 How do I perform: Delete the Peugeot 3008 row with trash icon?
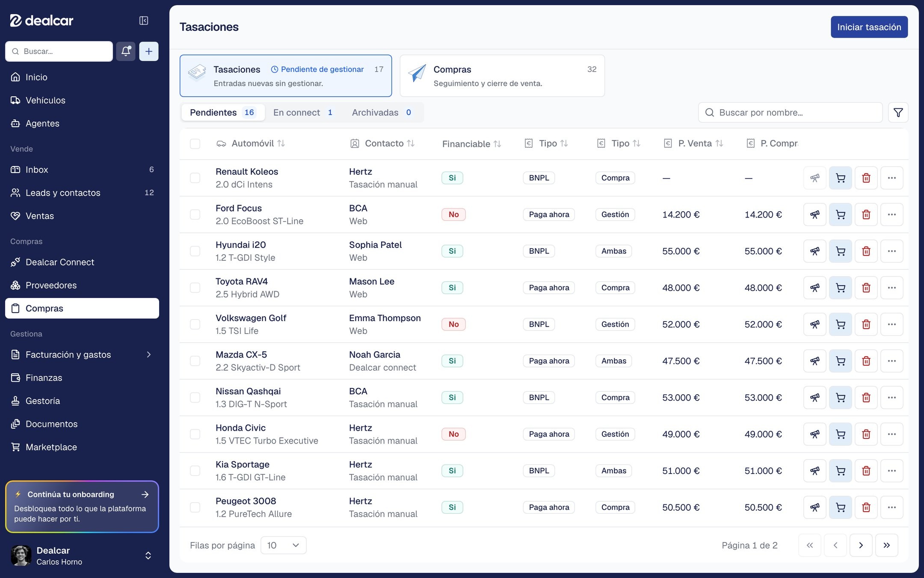[866, 507]
